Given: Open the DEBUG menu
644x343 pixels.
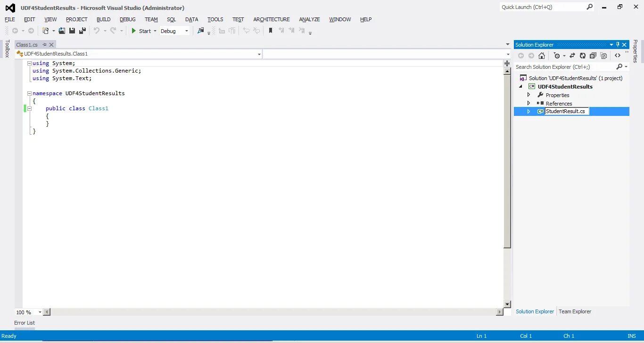Looking at the screenshot, I should (127, 19).
